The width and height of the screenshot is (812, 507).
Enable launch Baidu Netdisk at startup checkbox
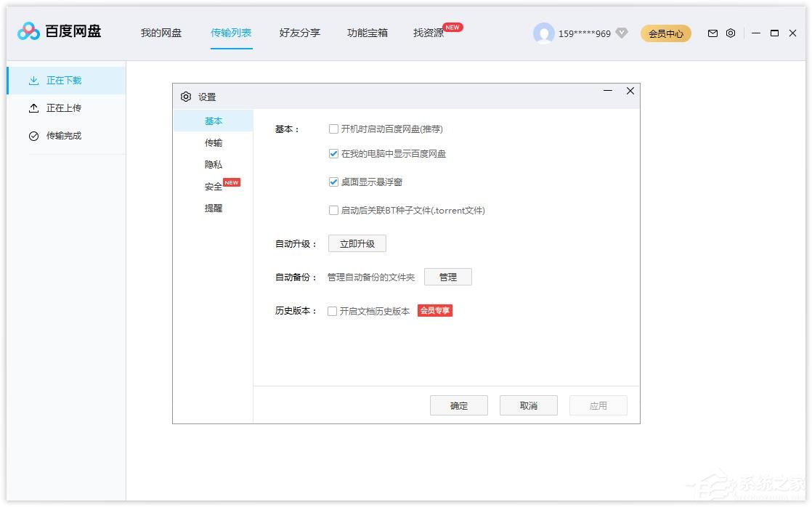click(x=334, y=129)
